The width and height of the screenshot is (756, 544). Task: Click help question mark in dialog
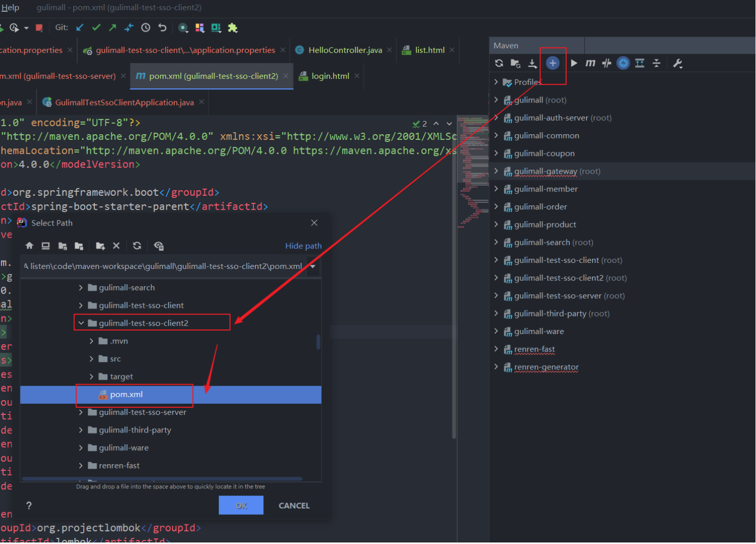coord(29,506)
